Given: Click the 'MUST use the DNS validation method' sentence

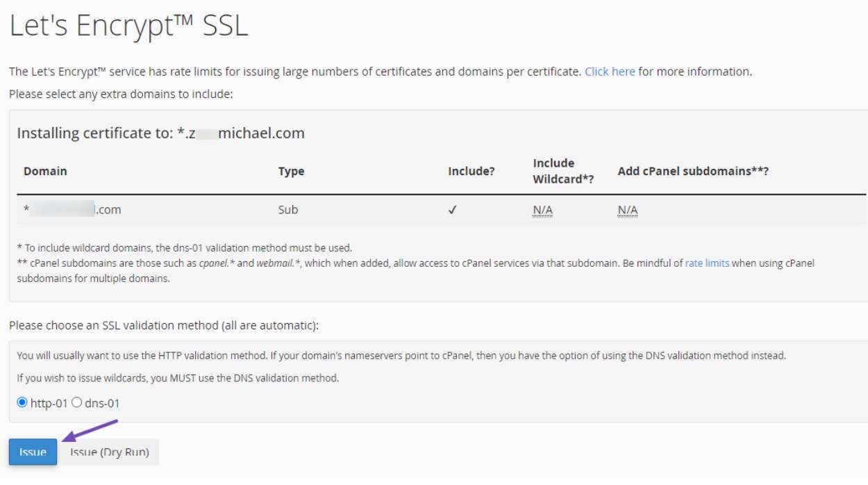Looking at the screenshot, I should [178, 379].
